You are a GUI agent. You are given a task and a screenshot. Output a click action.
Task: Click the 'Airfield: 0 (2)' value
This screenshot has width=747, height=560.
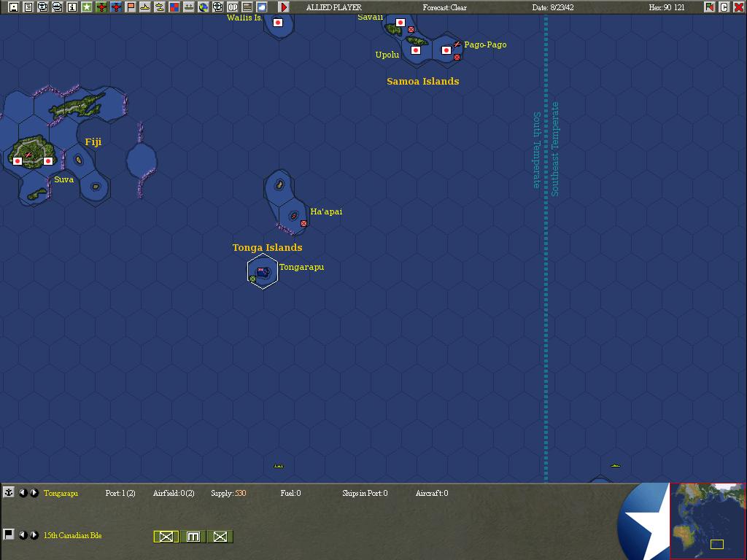(174, 494)
